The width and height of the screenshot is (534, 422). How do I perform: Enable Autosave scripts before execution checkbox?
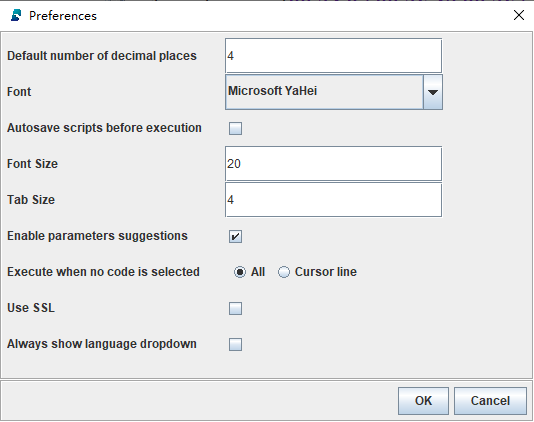(x=235, y=128)
